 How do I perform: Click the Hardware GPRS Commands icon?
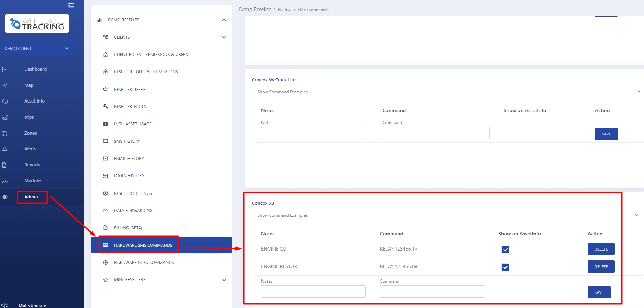[106, 263]
